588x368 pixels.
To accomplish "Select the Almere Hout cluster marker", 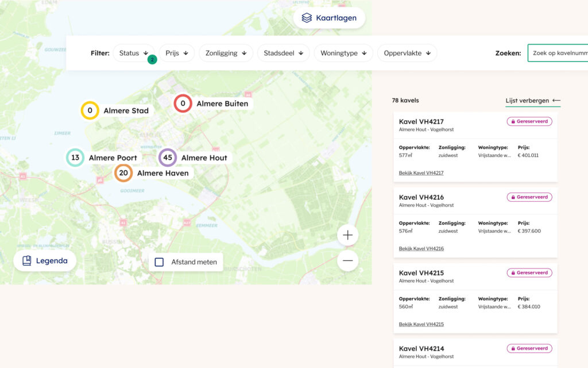I will 167,158.
